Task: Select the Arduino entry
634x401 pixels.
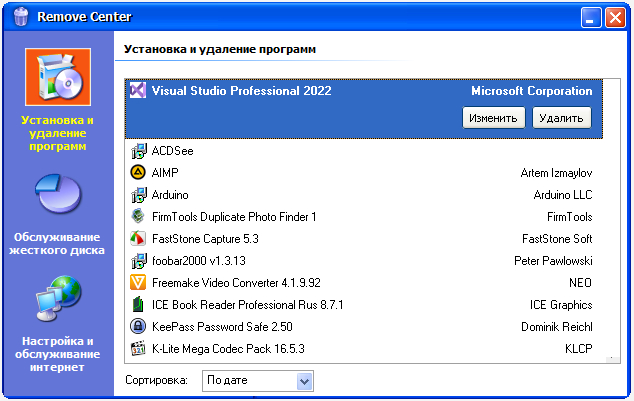Action: 362,195
